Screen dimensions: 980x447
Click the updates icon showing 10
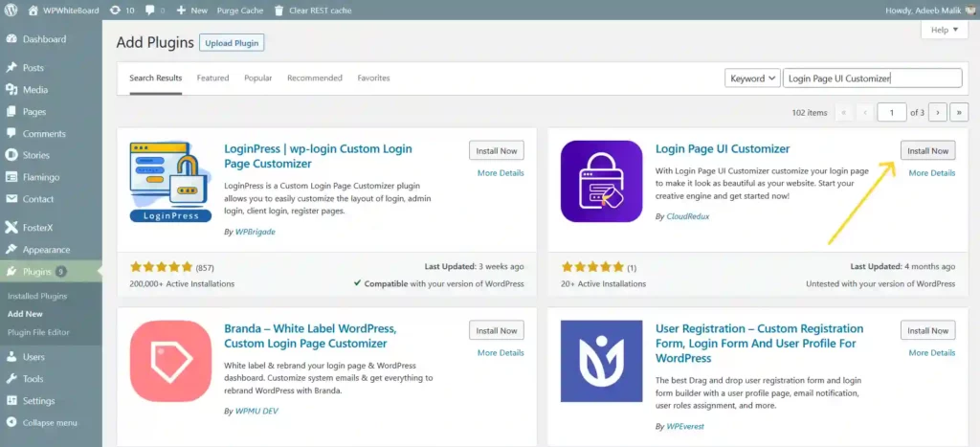click(x=115, y=10)
